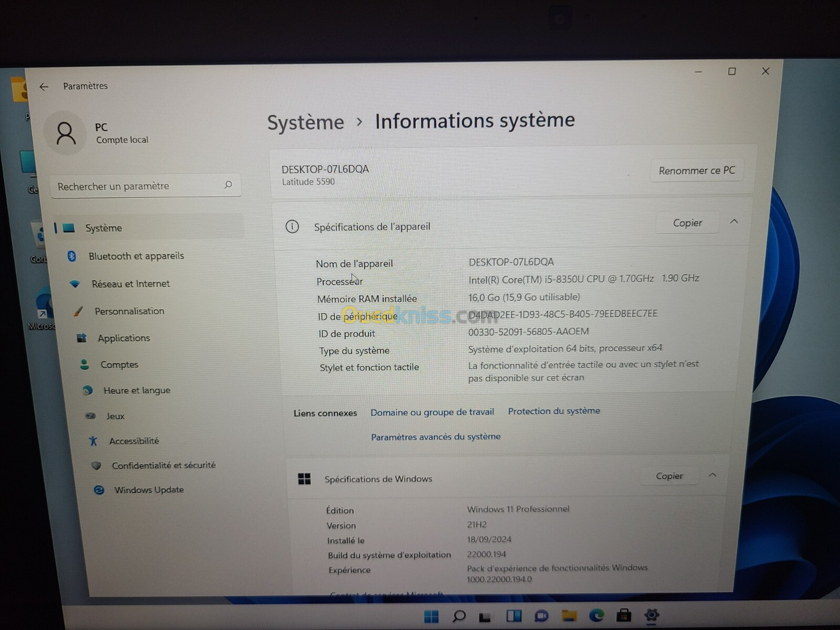
Task: Click the Bluetooth icon in sidebar
Action: tap(72, 256)
